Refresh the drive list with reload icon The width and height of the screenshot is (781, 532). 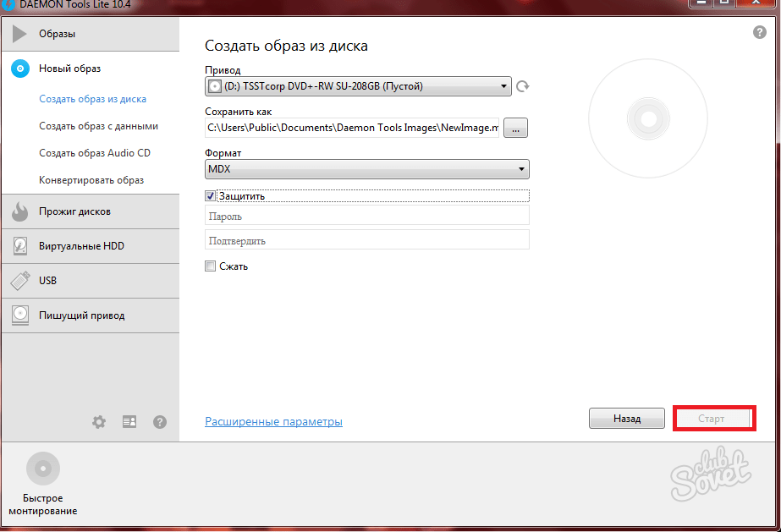[x=523, y=86]
